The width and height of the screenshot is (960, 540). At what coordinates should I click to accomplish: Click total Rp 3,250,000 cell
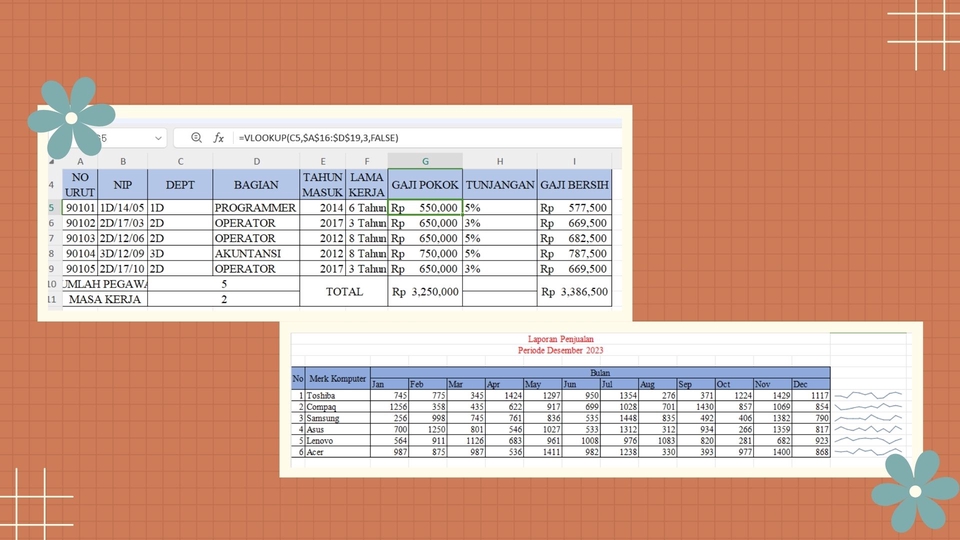425,291
